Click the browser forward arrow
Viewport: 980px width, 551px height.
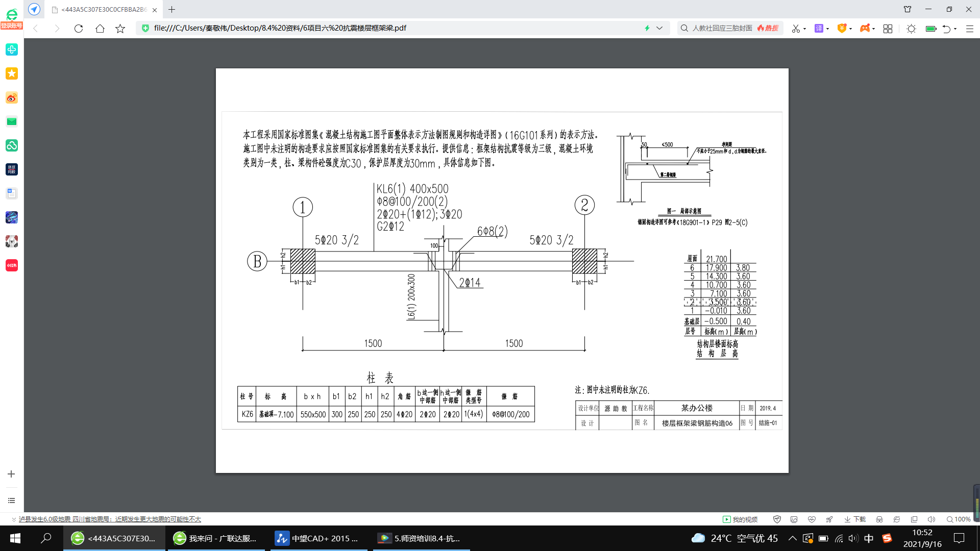tap(57, 29)
